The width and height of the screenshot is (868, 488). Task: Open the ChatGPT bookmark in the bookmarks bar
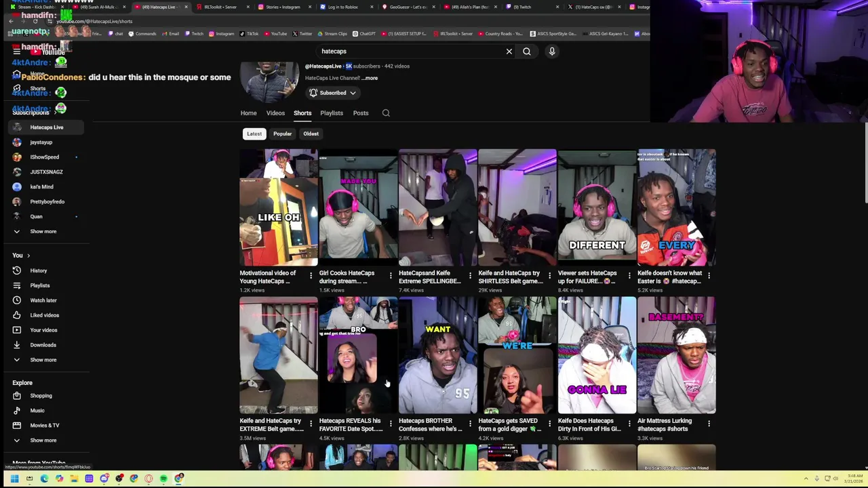click(363, 34)
